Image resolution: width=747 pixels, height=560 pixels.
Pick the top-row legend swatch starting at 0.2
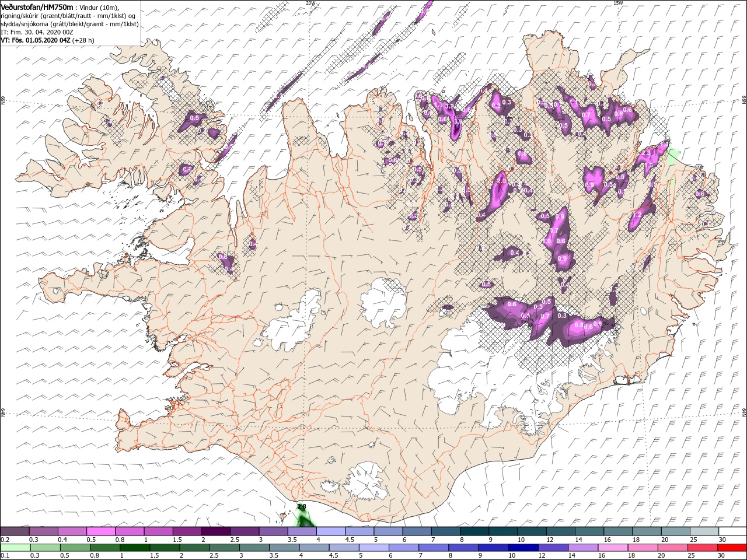pos(15,531)
